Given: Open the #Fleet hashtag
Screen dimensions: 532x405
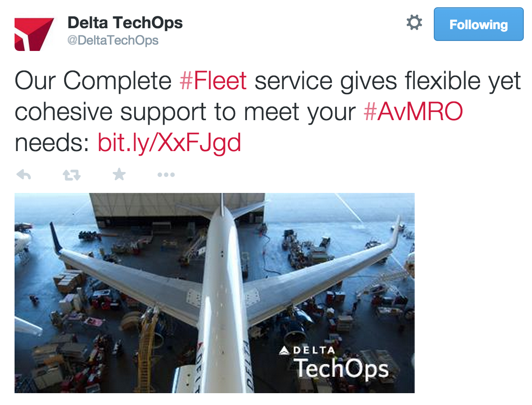Looking at the screenshot, I should coord(213,82).
